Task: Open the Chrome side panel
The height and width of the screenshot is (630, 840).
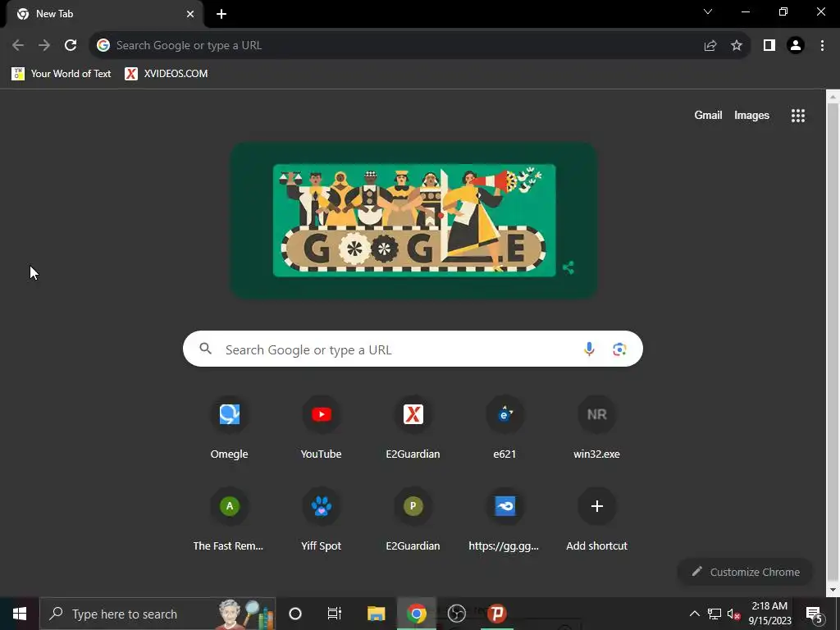Action: (769, 46)
